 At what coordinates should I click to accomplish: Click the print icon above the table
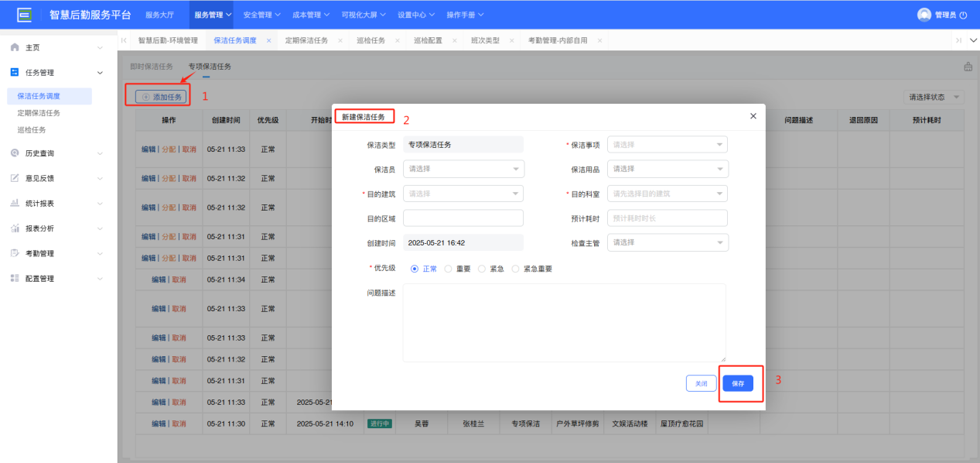point(968,67)
